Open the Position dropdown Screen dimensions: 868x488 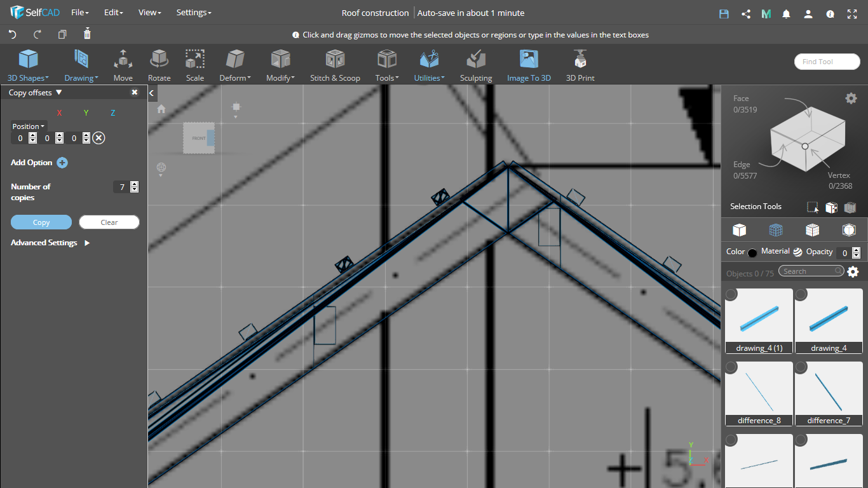tap(29, 126)
